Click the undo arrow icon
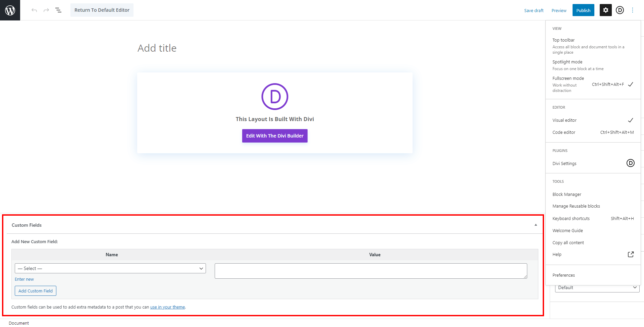644x327 pixels. (x=34, y=10)
